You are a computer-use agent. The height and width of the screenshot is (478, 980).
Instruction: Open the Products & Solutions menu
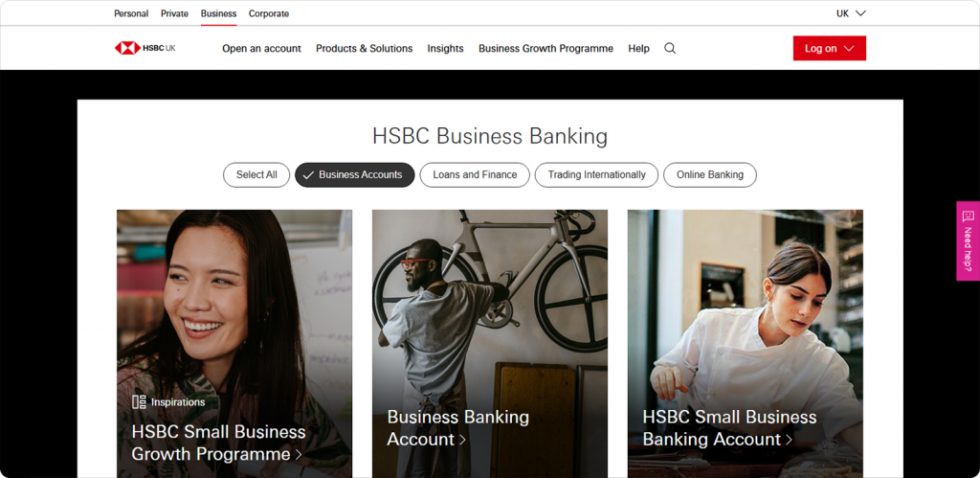click(x=365, y=48)
